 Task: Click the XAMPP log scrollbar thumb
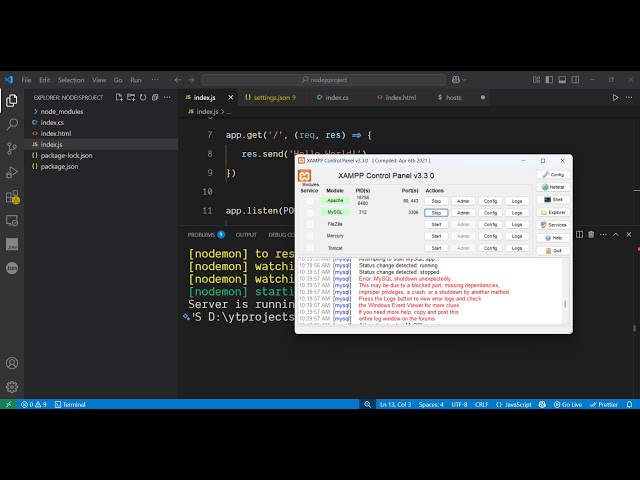pos(565,304)
